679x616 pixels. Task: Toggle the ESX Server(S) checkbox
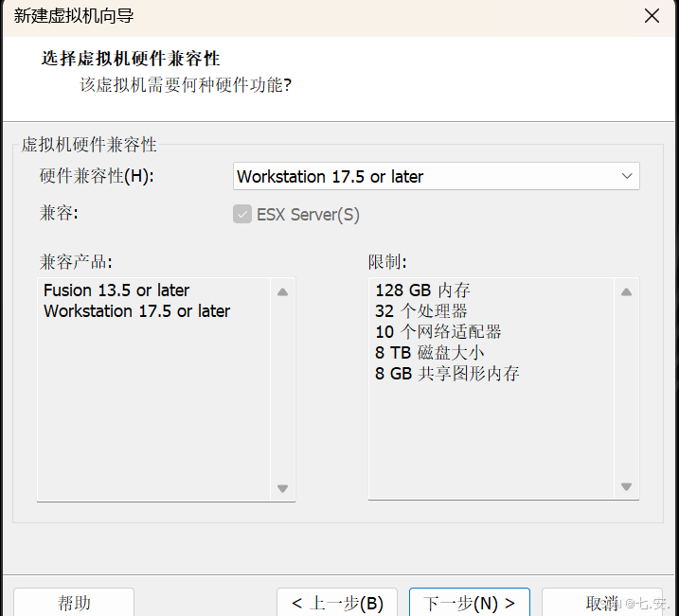point(242,214)
